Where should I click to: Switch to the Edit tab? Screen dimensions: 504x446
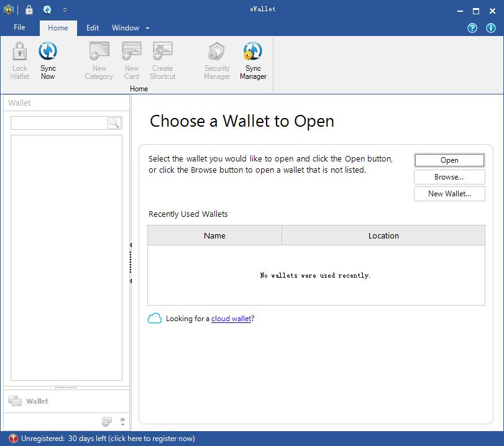93,27
